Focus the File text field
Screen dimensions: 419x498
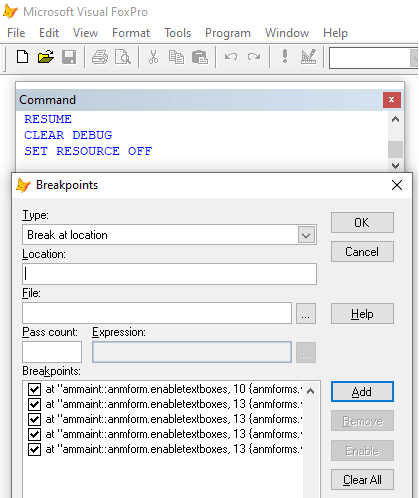[x=157, y=313]
